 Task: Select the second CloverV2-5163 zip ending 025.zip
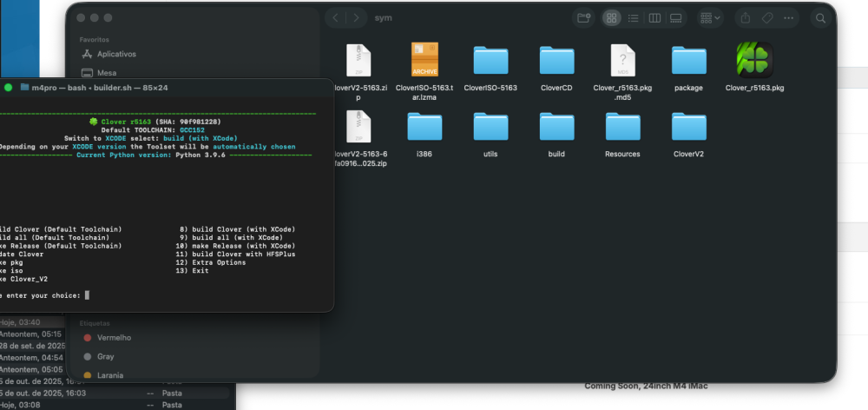(x=358, y=126)
